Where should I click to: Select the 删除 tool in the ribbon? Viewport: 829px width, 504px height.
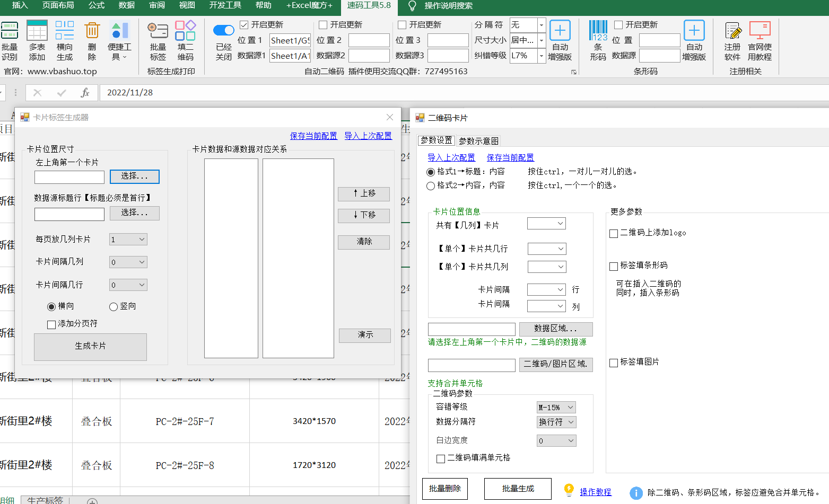coord(91,40)
